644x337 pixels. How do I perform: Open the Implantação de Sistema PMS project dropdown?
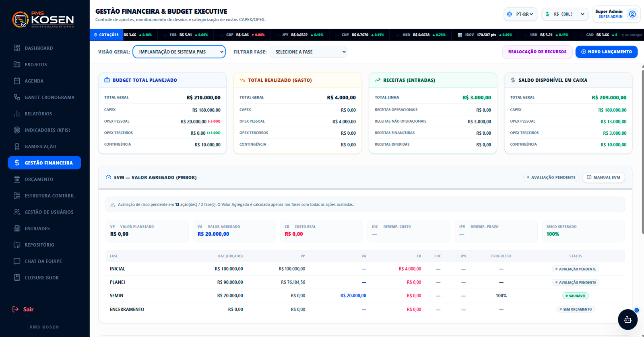pos(179,52)
